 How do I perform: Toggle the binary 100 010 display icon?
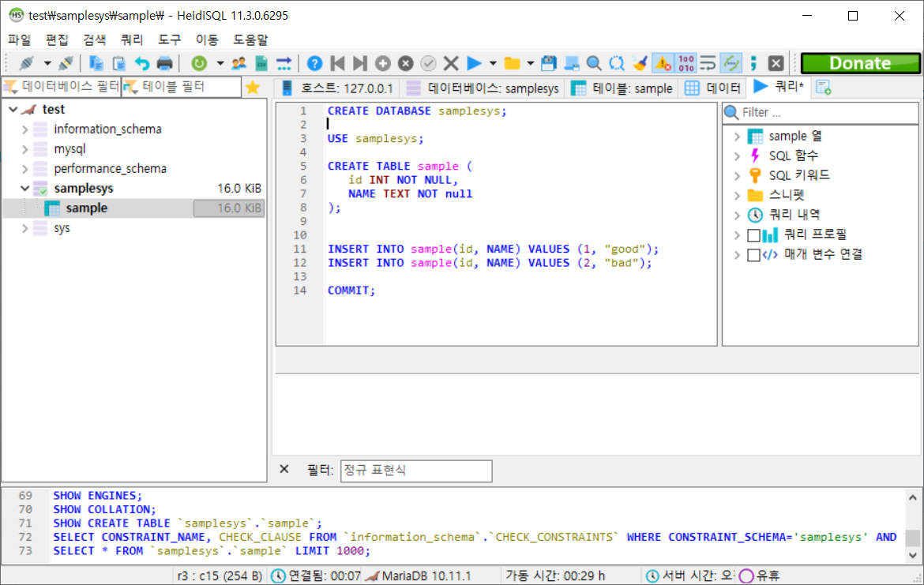(x=686, y=63)
